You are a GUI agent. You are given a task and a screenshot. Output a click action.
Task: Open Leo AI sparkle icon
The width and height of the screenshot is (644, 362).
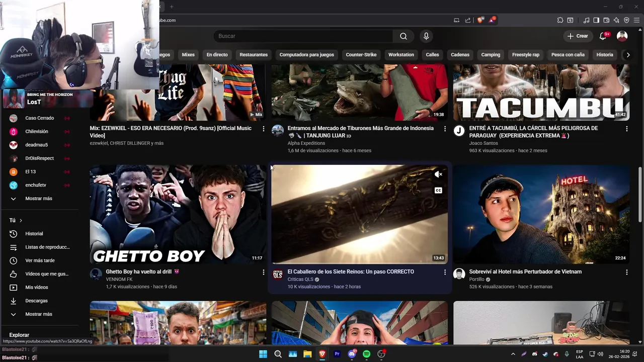[x=616, y=20]
